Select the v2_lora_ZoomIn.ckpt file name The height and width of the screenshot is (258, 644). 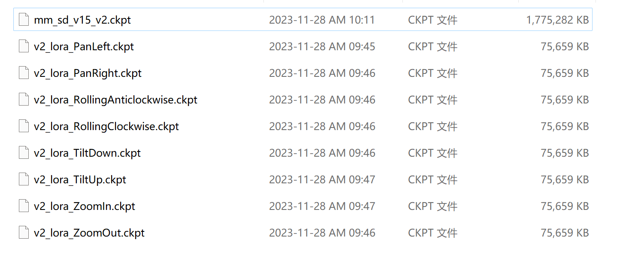(x=85, y=206)
